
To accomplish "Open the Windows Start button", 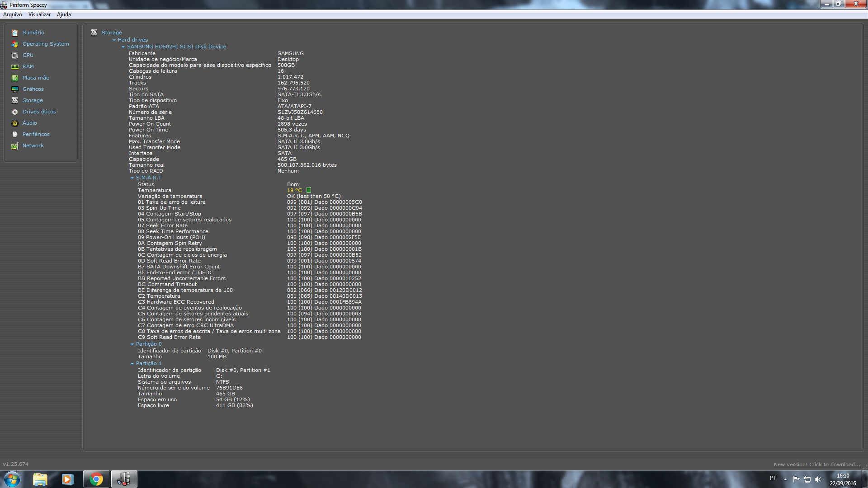I will coord(12,479).
